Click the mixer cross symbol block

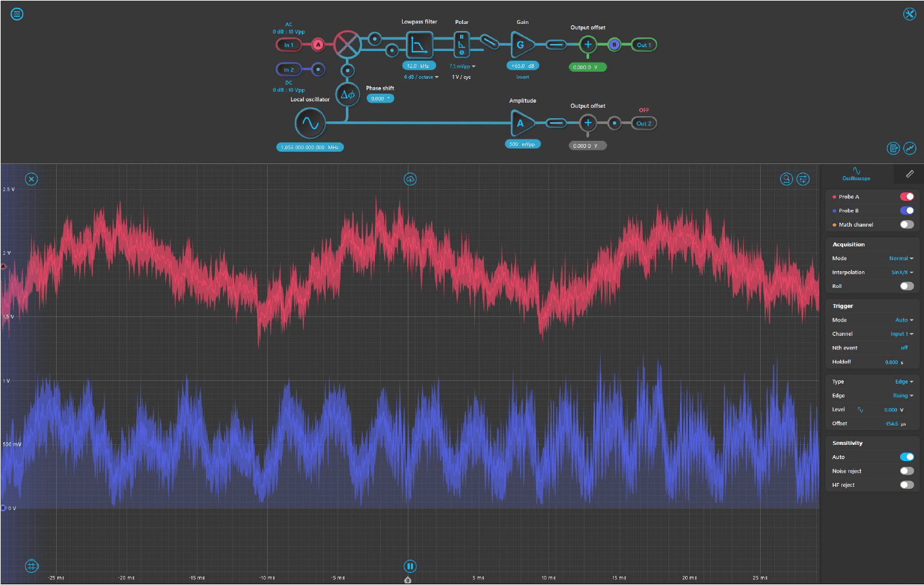347,45
